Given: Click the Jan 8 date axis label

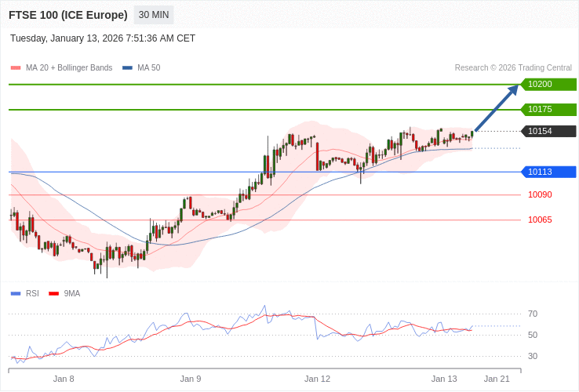Looking at the screenshot, I should (x=64, y=379).
